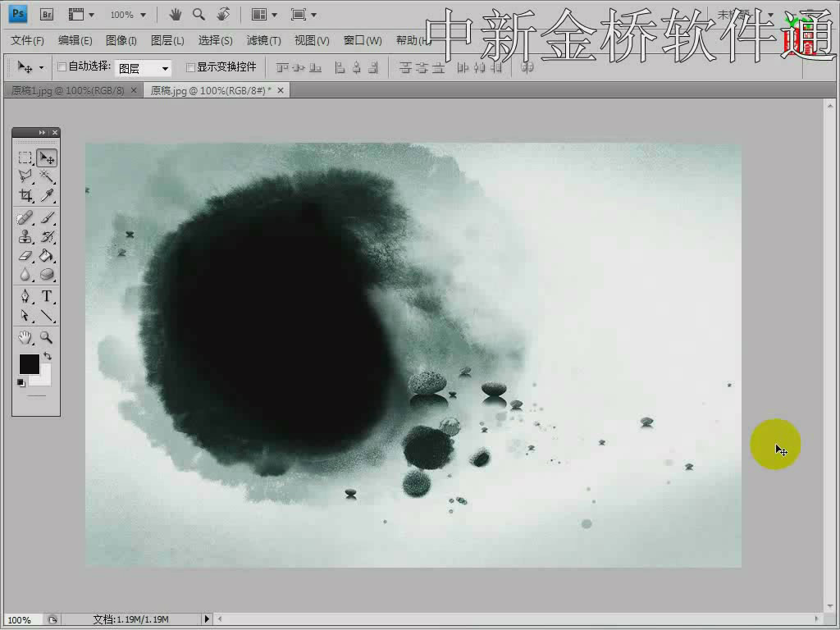Viewport: 840px width, 630px height.
Task: Launch Bridge with the Br icon
Action: click(x=47, y=15)
